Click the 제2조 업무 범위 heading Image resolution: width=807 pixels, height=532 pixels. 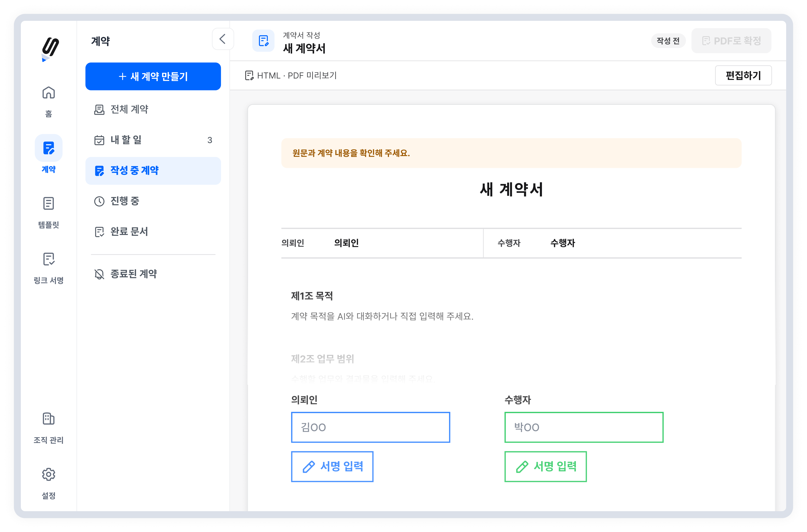click(x=323, y=359)
